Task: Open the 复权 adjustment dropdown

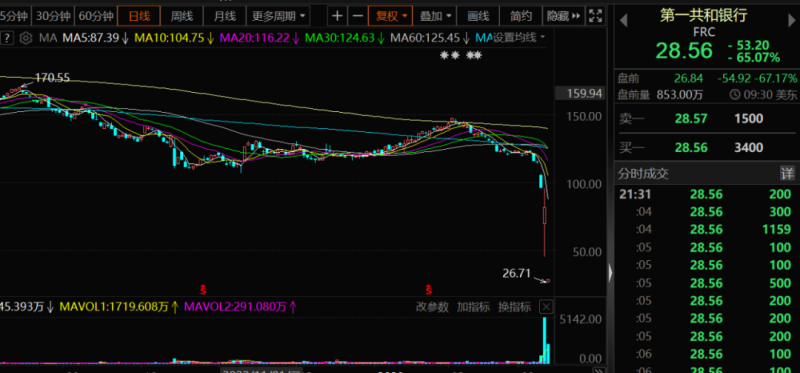Action: pos(390,16)
